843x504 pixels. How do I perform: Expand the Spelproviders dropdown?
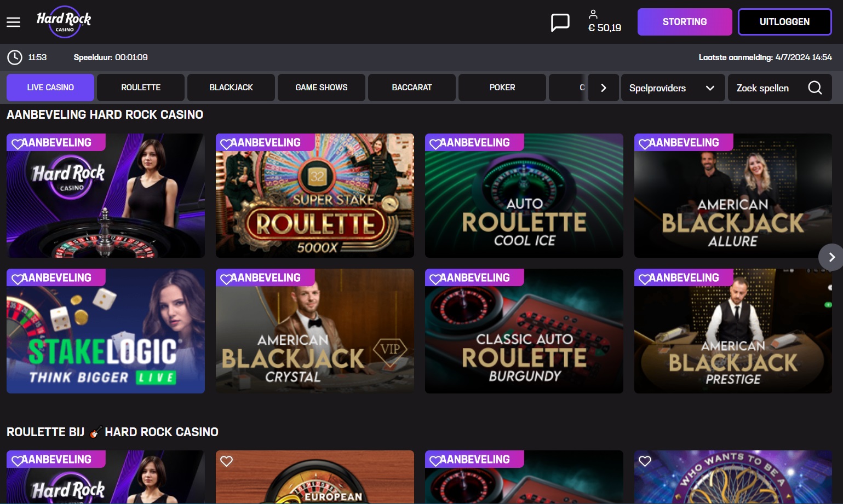click(673, 88)
